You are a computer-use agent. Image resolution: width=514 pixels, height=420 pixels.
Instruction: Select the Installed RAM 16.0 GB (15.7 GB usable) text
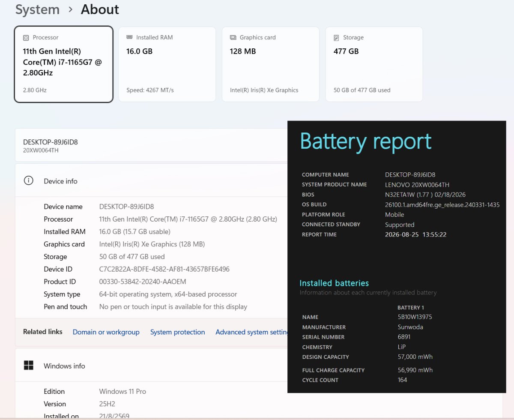click(x=135, y=231)
